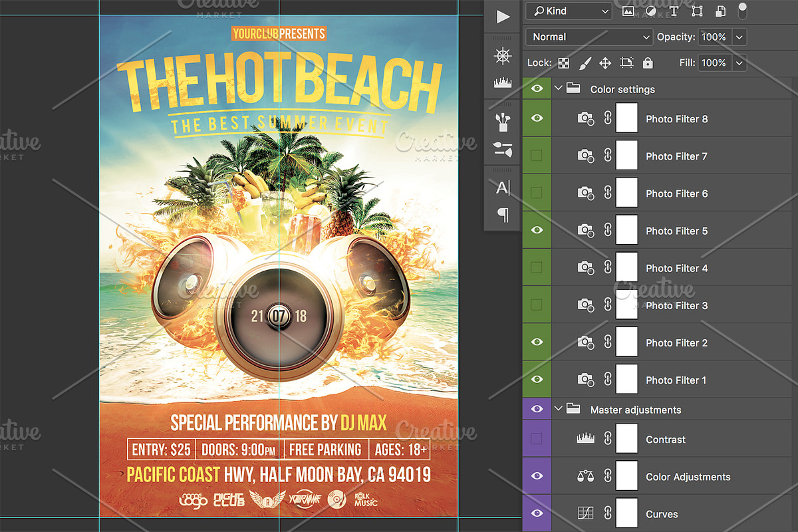
Task: Lock transparent pixels
Action: coord(564,63)
